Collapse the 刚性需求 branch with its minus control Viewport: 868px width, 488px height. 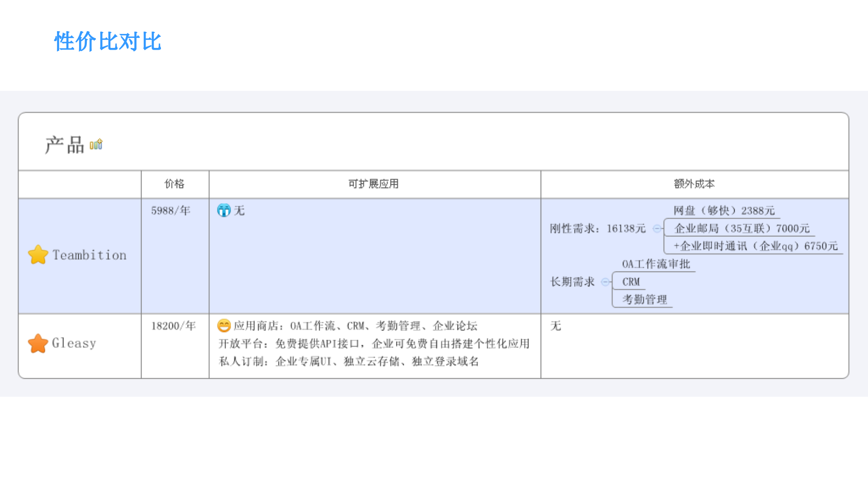[656, 228]
